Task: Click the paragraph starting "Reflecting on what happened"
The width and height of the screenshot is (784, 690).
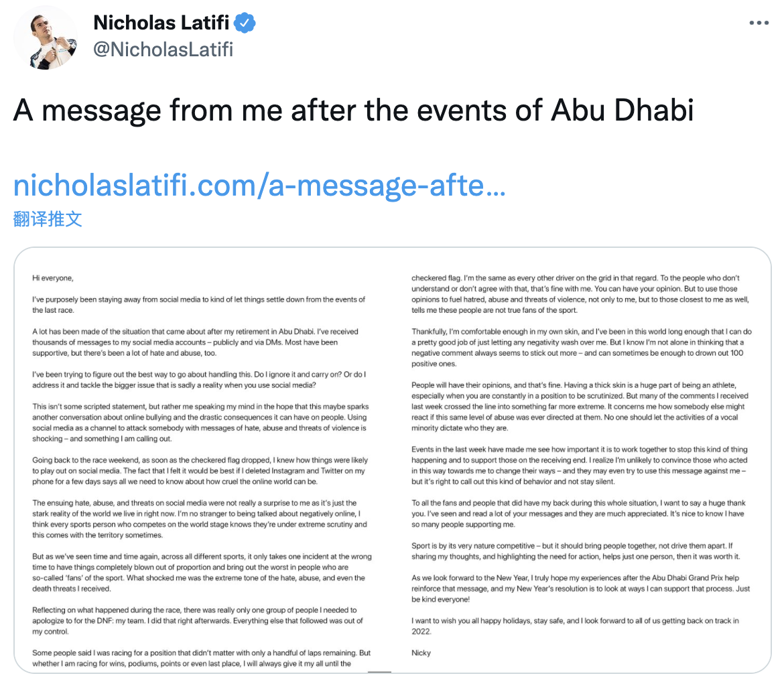Action: point(199,620)
